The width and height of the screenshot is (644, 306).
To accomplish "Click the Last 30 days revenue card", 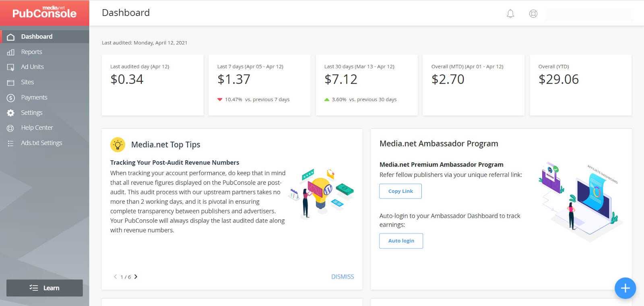I will coord(367,85).
